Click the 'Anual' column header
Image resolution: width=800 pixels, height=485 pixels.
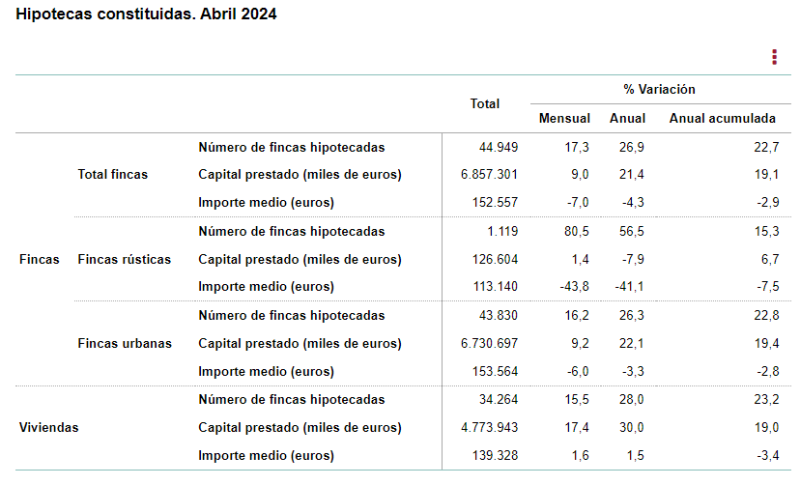pos(628,118)
